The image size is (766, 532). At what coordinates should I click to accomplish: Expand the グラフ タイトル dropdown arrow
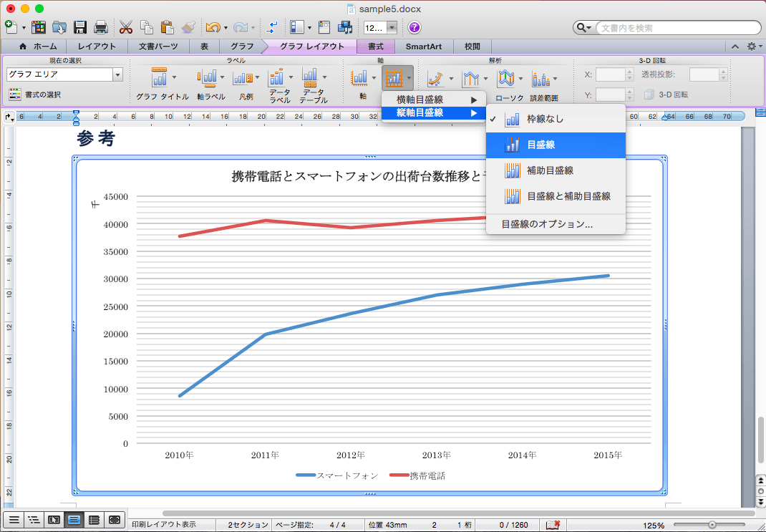click(x=175, y=77)
